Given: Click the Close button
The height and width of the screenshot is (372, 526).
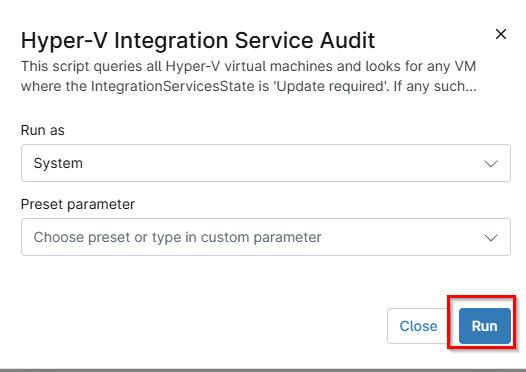Looking at the screenshot, I should pos(418,326).
